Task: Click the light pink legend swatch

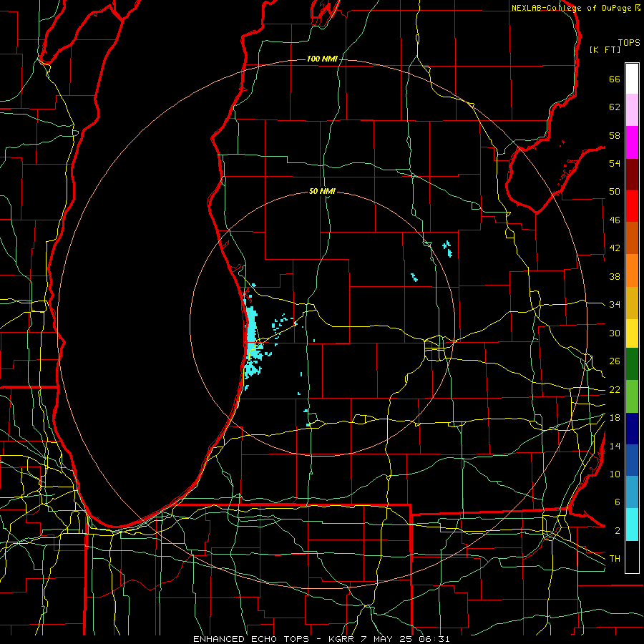Action: (x=632, y=109)
